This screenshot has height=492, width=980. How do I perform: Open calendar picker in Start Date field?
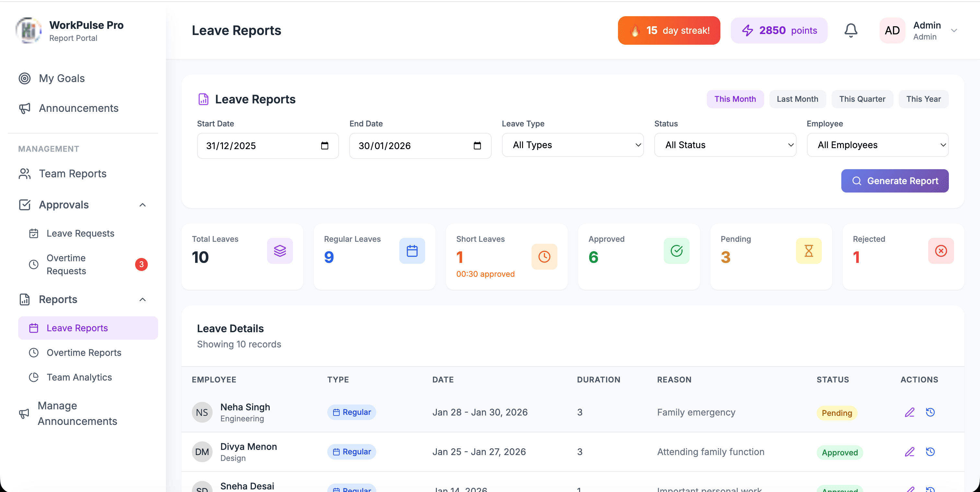(x=324, y=146)
